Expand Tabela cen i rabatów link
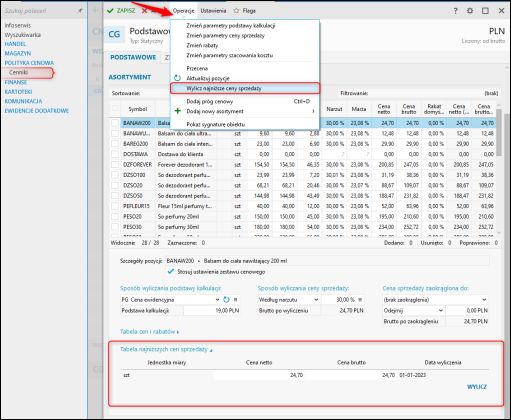Viewport: 511px width, 420px height. 149,332
